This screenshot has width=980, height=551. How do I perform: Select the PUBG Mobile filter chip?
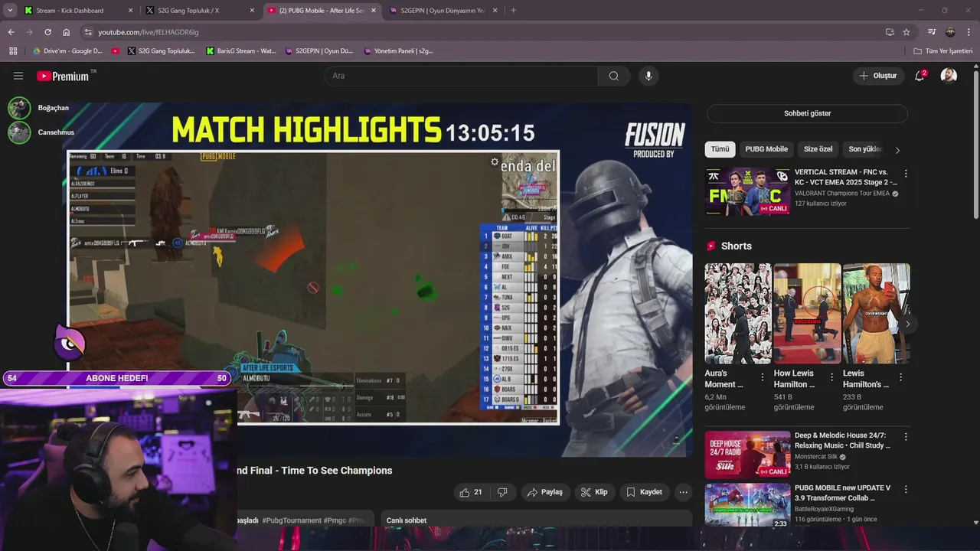pyautogui.click(x=766, y=149)
